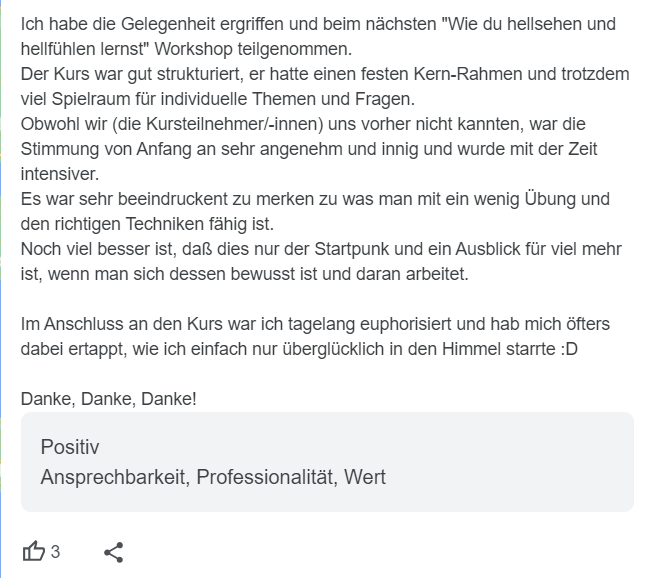This screenshot has height=578, width=652.
Task: Click the text "(die Kursteilnehmer/-innen)"
Action: pyautogui.click(x=217, y=124)
